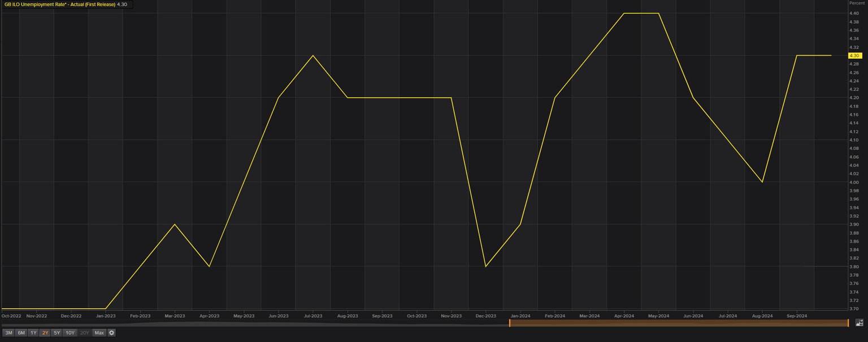The width and height of the screenshot is (868, 342).
Task: Click the 3.80 value on percent axis
Action: tap(854, 266)
